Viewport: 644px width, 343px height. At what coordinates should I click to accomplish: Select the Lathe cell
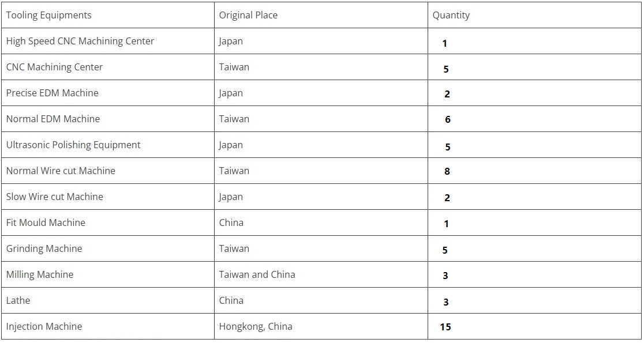[x=18, y=301]
